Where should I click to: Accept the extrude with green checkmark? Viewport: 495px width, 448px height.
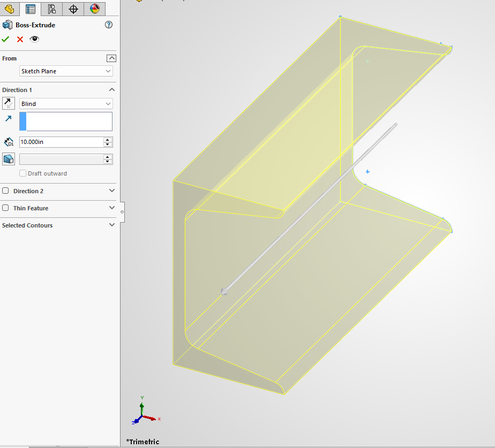5,39
